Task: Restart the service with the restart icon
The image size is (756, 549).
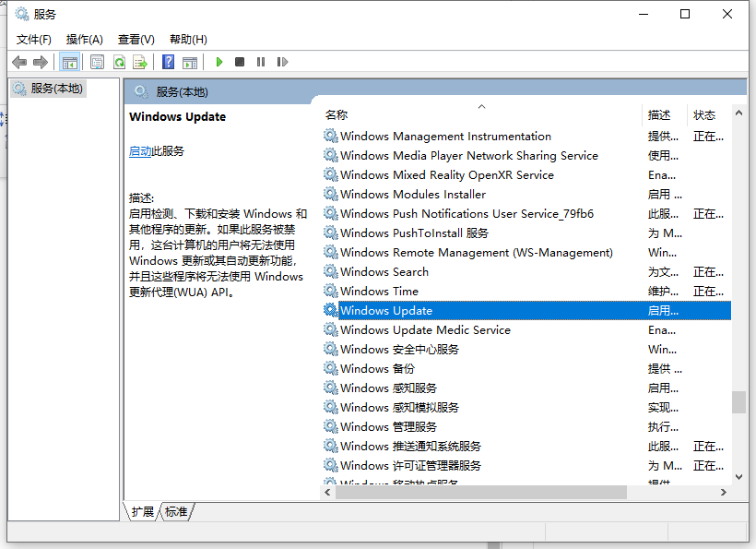Action: point(282,61)
